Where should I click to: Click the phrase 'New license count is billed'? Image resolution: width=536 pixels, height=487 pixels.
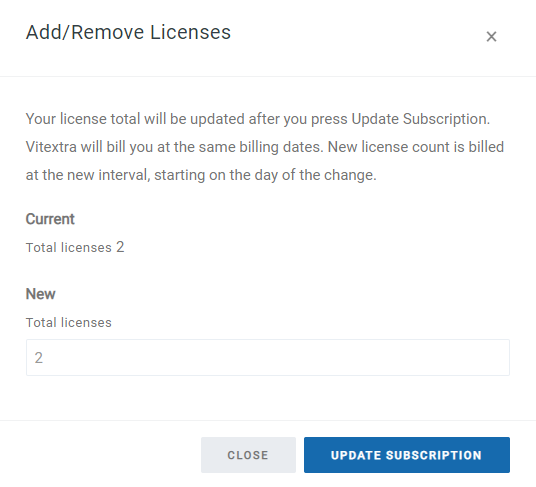[x=416, y=147]
